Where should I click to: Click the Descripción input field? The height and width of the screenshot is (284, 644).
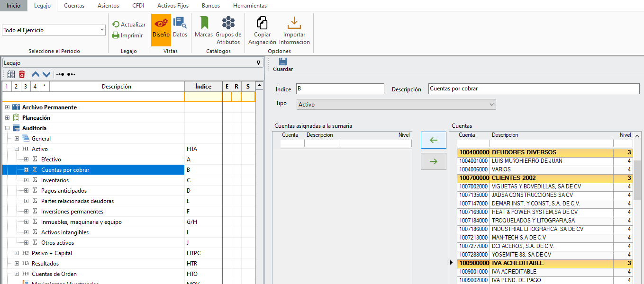click(x=533, y=89)
